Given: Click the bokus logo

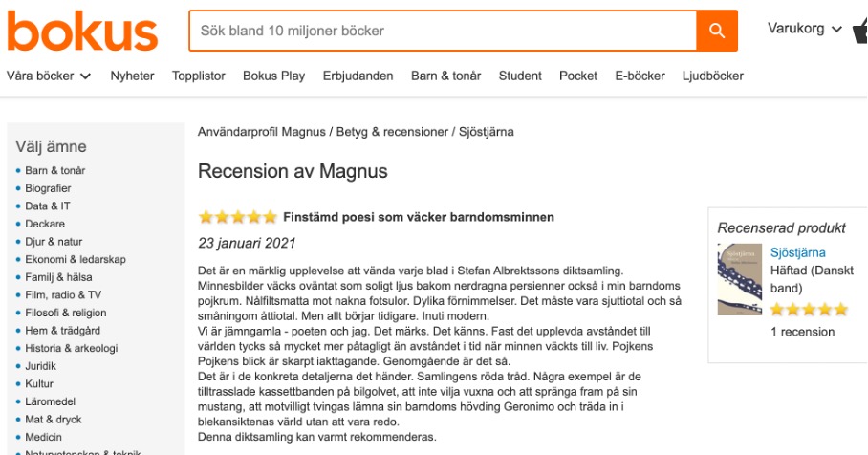Looking at the screenshot, I should 82,31.
